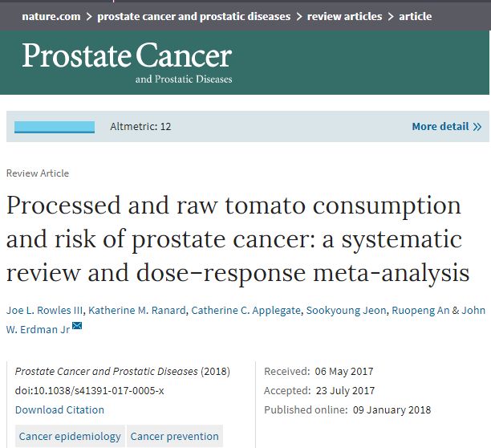
Task: Click the blue Altmetric score bar
Action: (55, 127)
